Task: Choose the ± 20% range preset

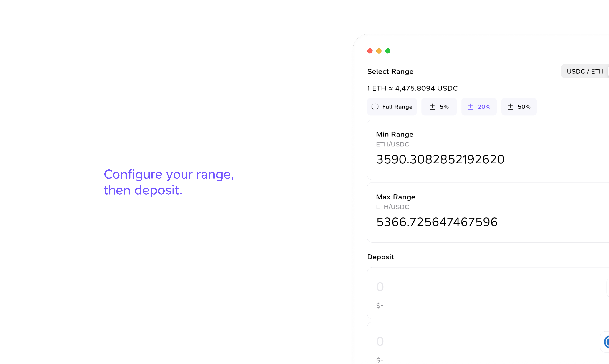Action: click(x=479, y=107)
